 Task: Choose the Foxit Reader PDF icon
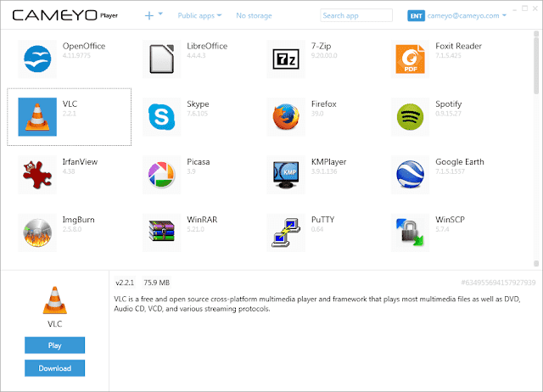pyautogui.click(x=411, y=59)
